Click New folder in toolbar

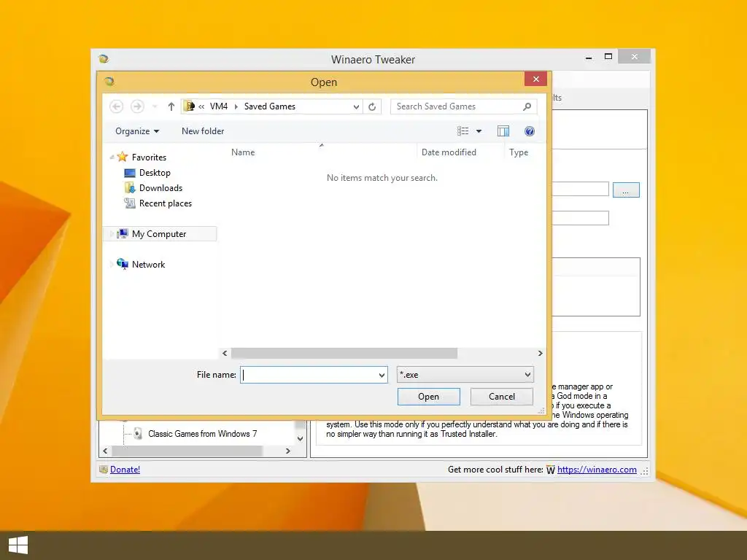(203, 131)
